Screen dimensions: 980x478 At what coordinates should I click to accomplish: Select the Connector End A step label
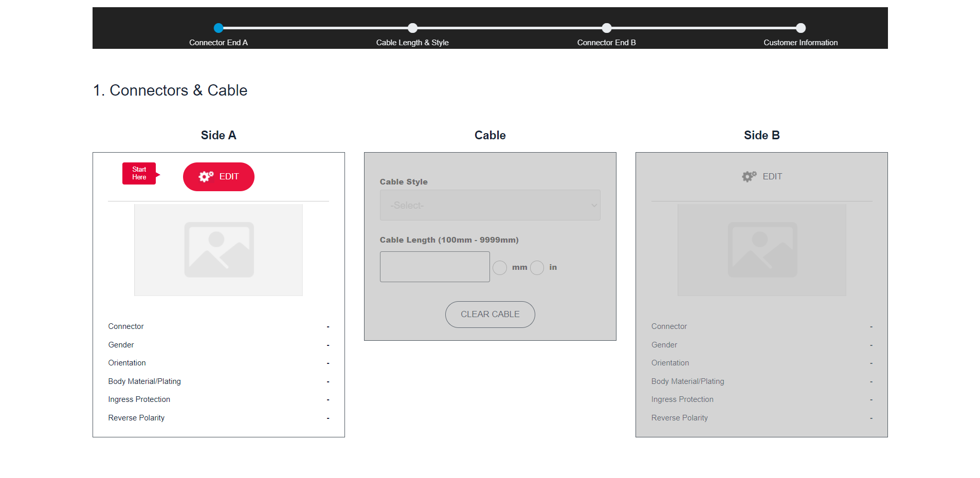coord(219,43)
